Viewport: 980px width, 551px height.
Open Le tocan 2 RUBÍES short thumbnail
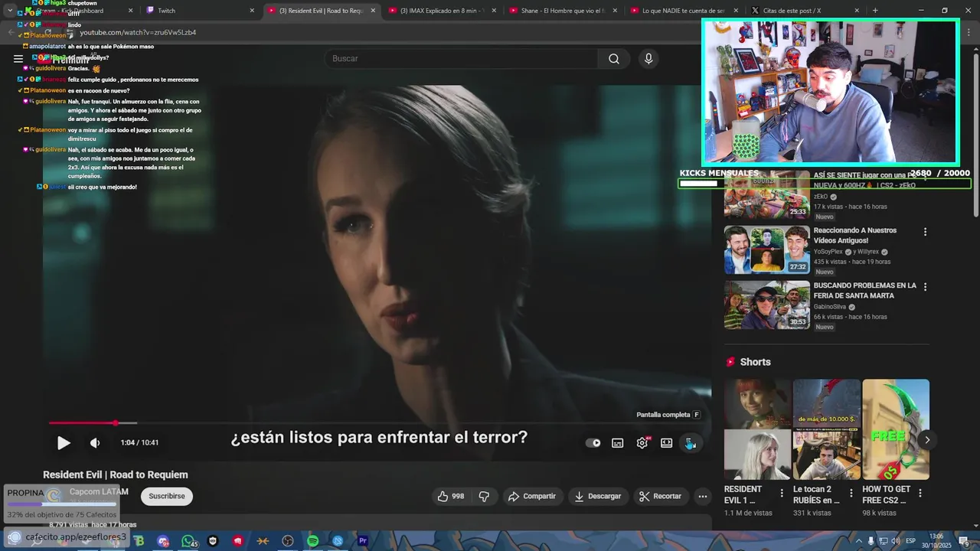point(827,429)
